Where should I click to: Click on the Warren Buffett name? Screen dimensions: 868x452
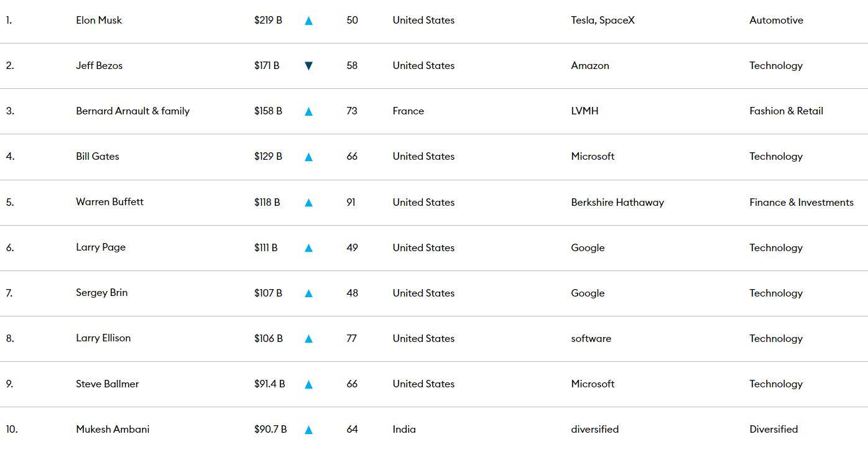(x=109, y=201)
